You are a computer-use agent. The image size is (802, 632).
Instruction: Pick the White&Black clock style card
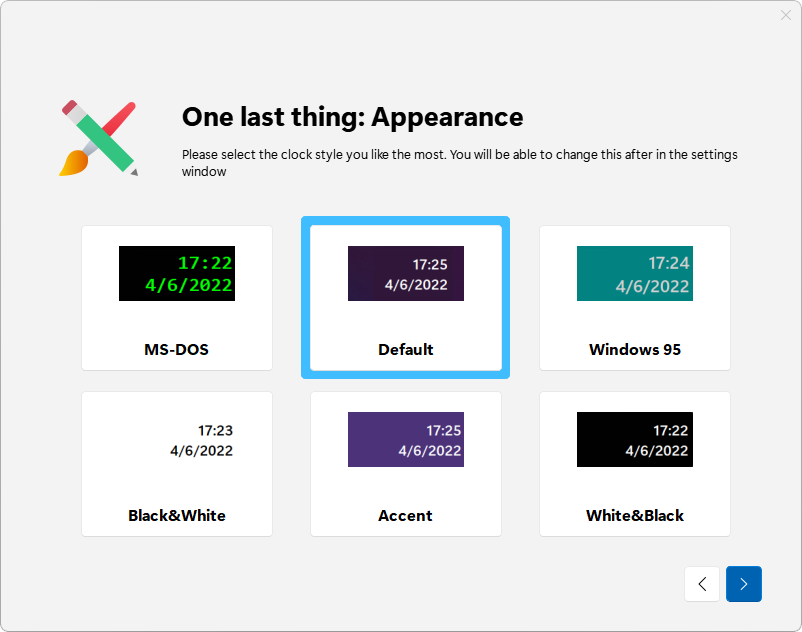[635, 464]
